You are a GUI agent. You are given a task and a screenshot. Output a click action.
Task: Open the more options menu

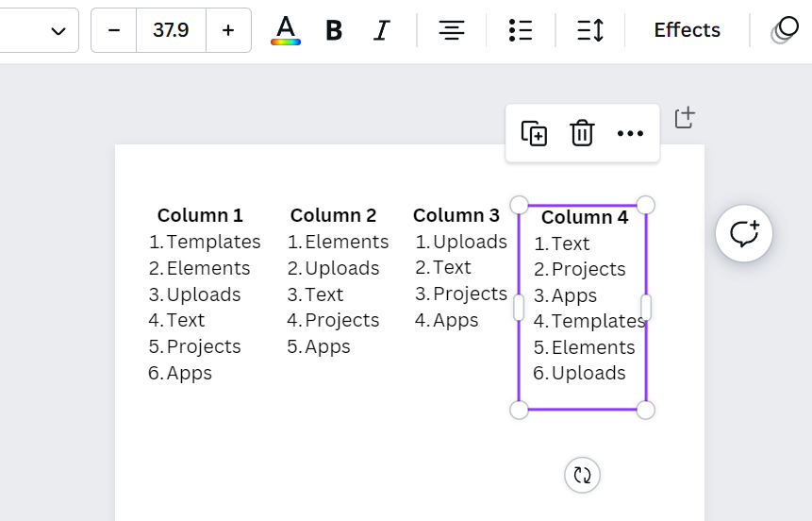630,133
